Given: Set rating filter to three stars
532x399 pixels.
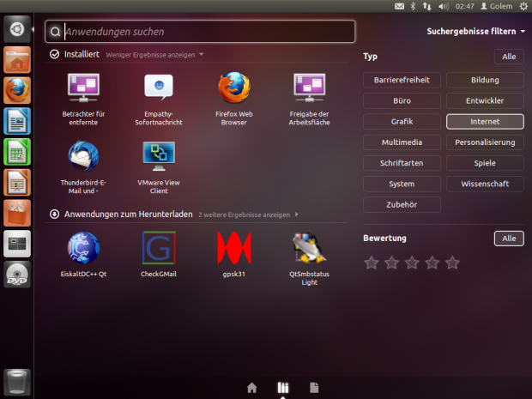Looking at the screenshot, I should tap(412, 263).
